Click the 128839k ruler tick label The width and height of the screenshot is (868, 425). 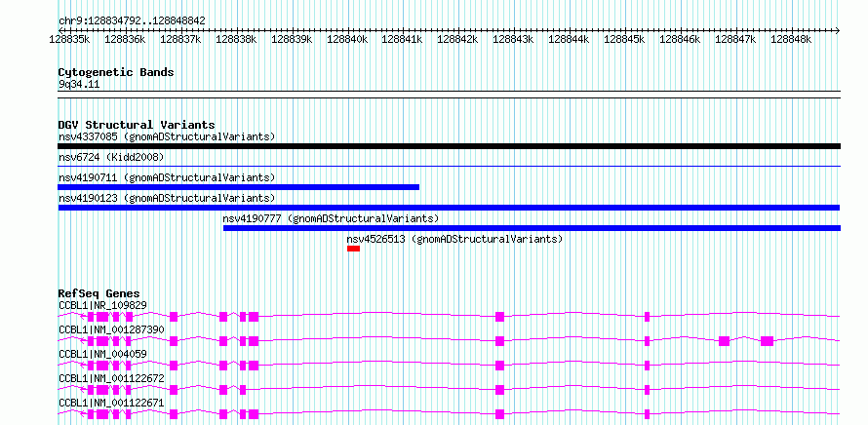click(x=292, y=39)
